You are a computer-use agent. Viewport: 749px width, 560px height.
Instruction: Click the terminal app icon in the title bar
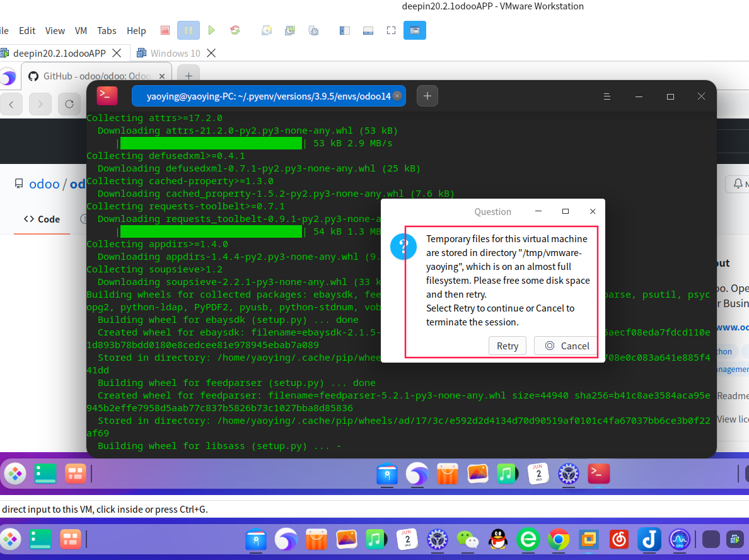pyautogui.click(x=107, y=96)
